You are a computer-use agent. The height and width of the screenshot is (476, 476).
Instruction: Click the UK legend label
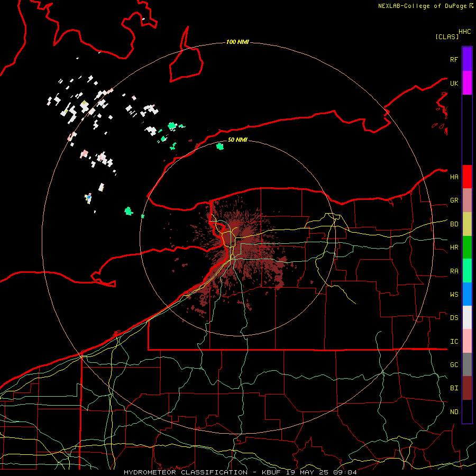454,83
